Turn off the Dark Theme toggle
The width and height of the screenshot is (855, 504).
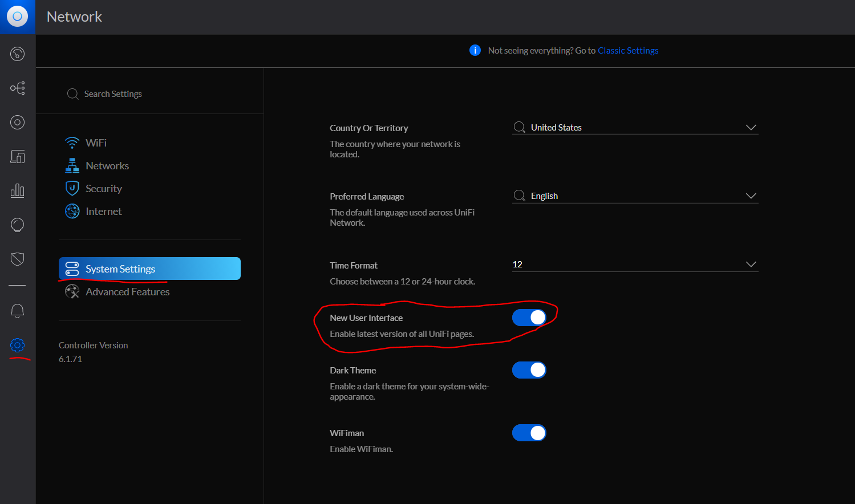point(529,370)
